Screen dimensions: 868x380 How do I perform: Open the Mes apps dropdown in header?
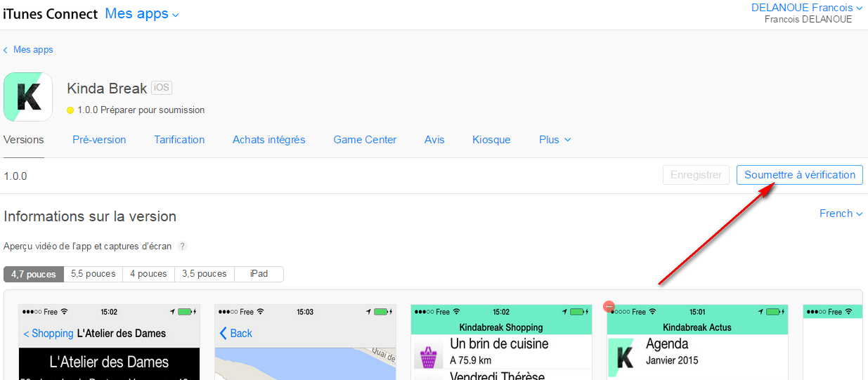pos(142,13)
